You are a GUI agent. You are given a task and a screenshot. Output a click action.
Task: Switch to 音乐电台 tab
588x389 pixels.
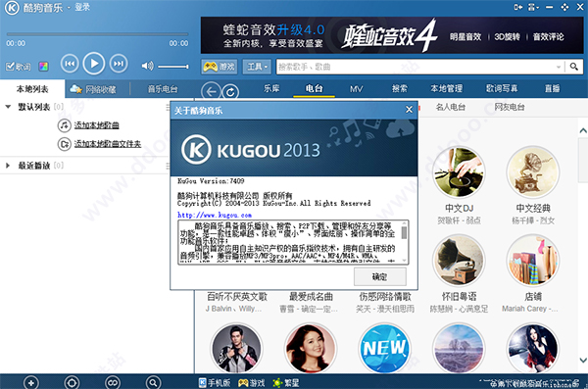point(162,89)
